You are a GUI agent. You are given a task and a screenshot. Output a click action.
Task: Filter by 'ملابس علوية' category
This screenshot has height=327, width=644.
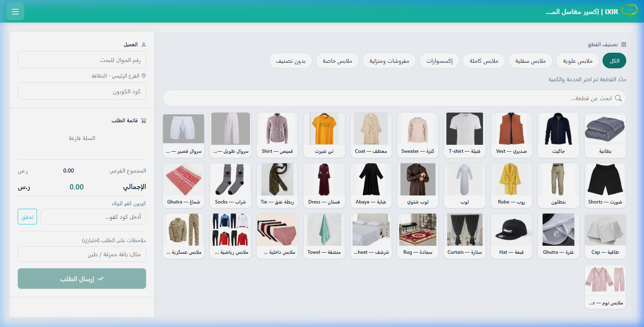578,61
